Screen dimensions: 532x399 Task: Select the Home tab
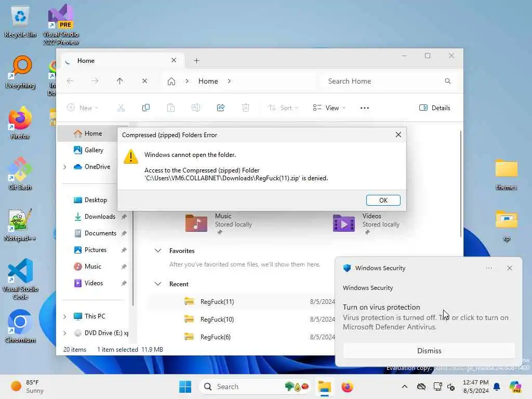point(122,61)
